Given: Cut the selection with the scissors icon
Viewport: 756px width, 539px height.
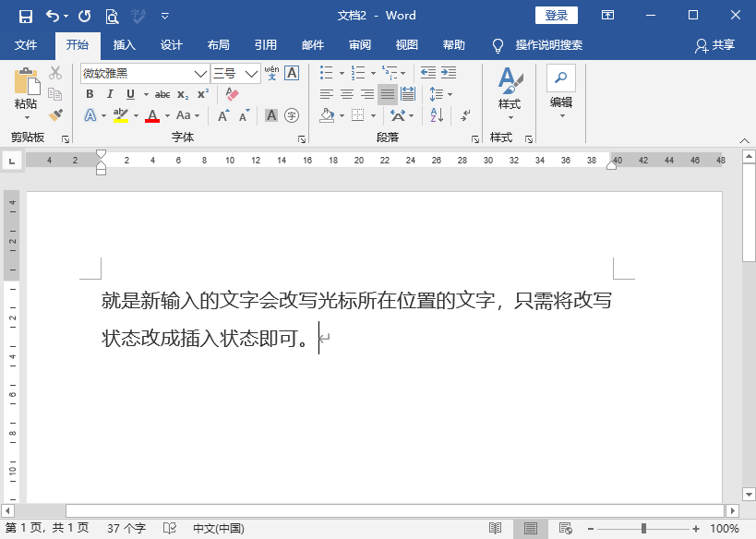Looking at the screenshot, I should pyautogui.click(x=55, y=73).
